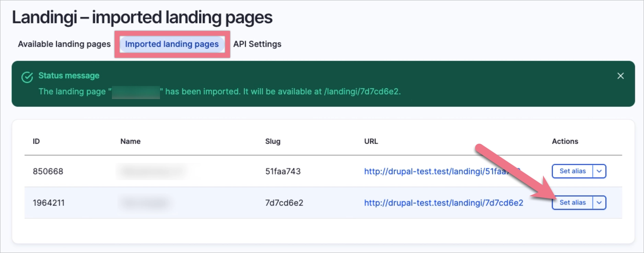Set alias for landing page 1964211
Image resolution: width=644 pixels, height=253 pixels.
click(573, 203)
